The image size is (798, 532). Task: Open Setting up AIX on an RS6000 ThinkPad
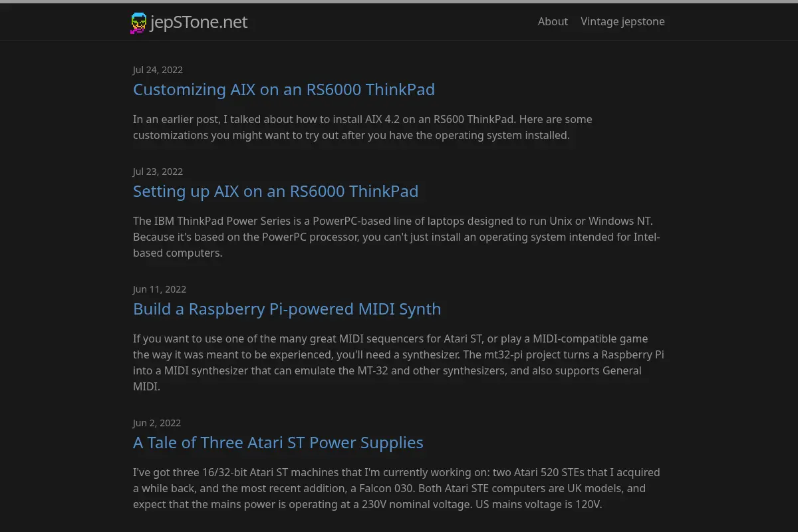(275, 191)
